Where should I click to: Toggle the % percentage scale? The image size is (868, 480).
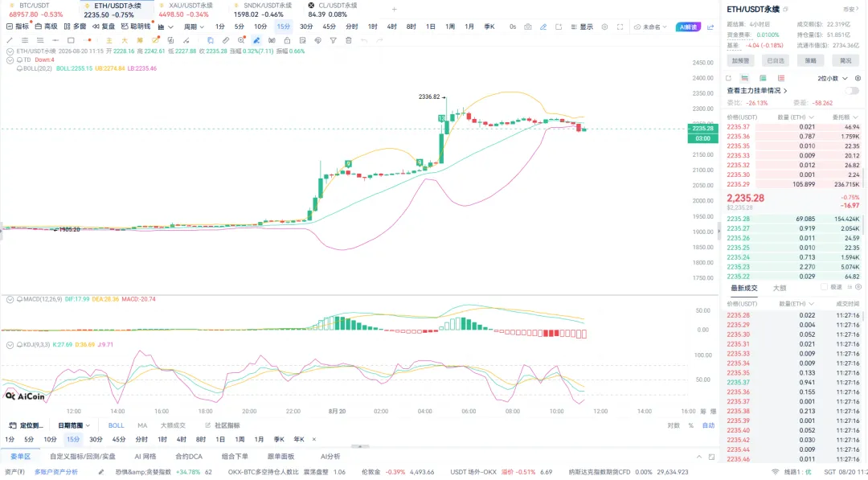[x=691, y=425]
